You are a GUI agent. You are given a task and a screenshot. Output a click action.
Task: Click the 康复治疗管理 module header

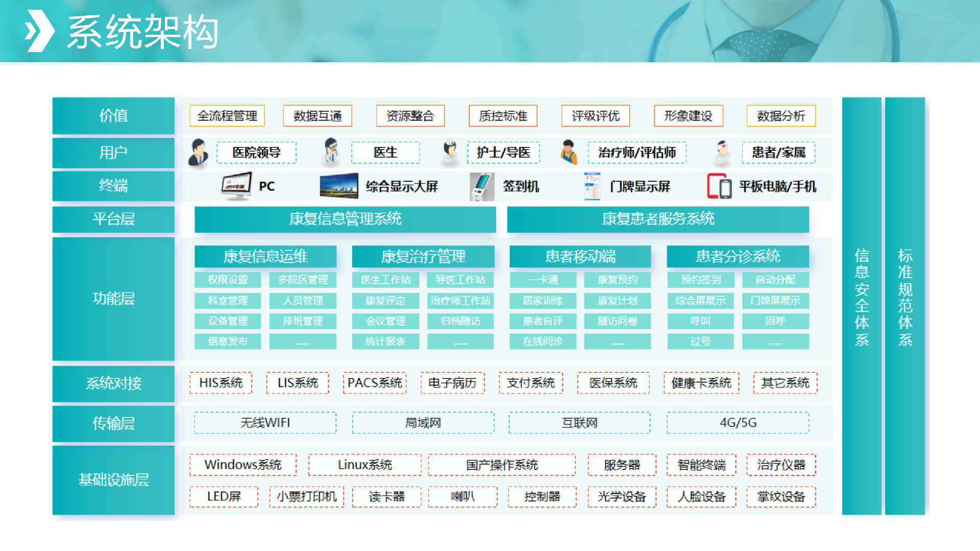[423, 256]
